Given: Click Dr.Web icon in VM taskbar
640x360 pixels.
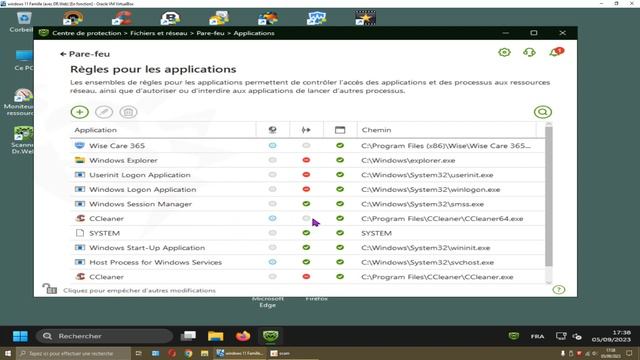Looking at the screenshot, I should pyautogui.click(x=270, y=336).
